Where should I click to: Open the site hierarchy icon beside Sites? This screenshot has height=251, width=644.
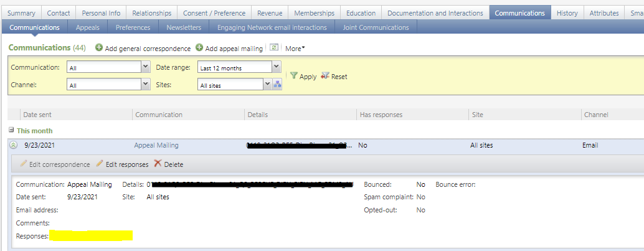pos(277,85)
